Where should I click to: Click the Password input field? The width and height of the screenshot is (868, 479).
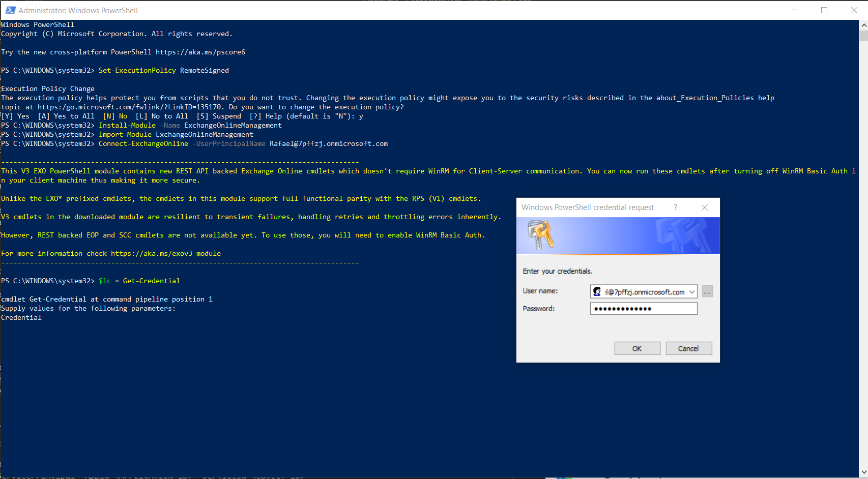(x=644, y=309)
